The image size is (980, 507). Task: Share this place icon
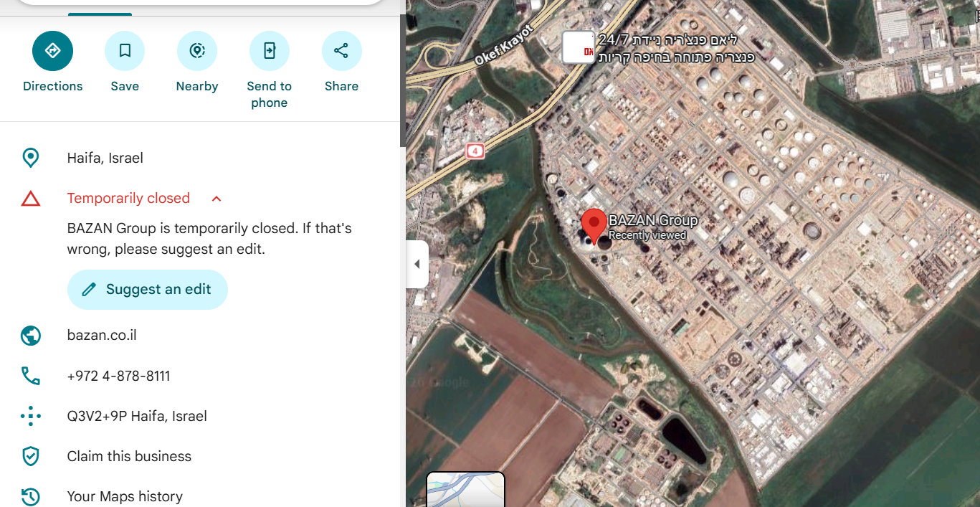point(341,51)
